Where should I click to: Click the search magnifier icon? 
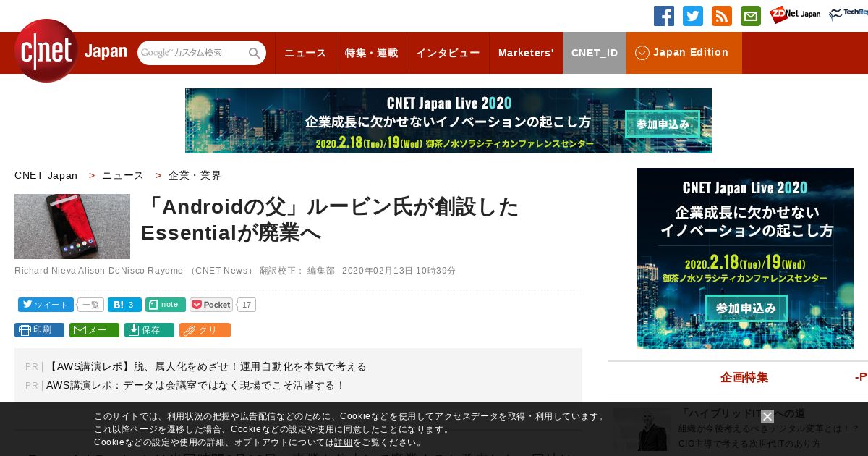click(255, 53)
